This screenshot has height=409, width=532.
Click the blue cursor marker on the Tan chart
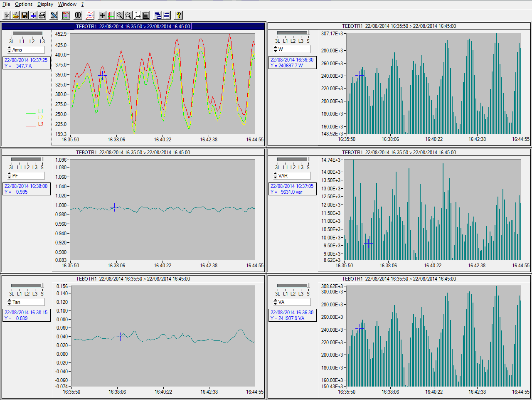(120, 337)
